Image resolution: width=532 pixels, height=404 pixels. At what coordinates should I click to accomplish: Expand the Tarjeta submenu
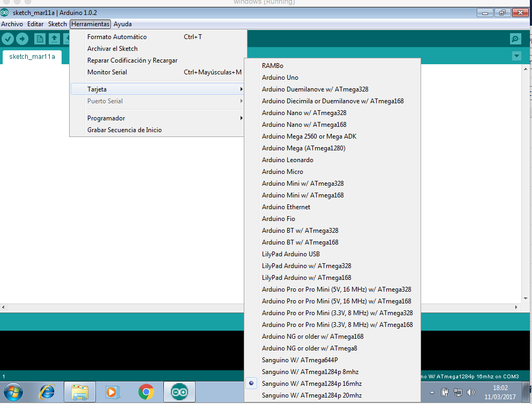pos(157,89)
